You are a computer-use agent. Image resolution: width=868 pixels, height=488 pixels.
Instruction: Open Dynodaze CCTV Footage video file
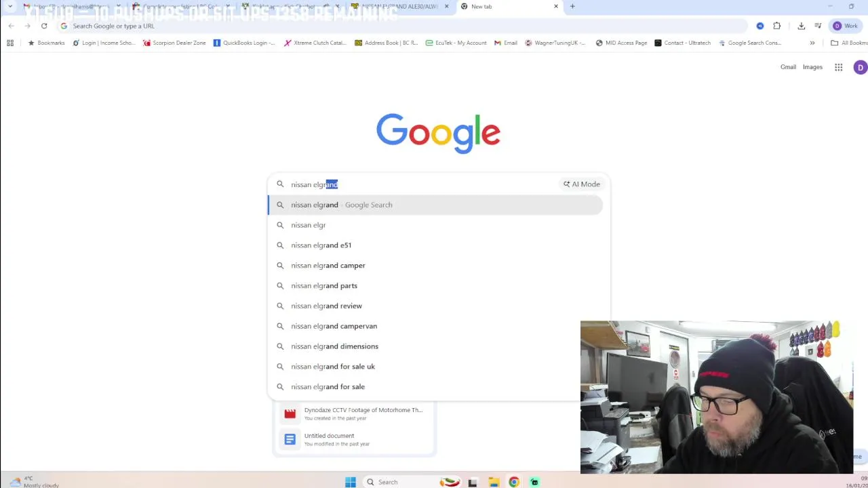[353, 413]
